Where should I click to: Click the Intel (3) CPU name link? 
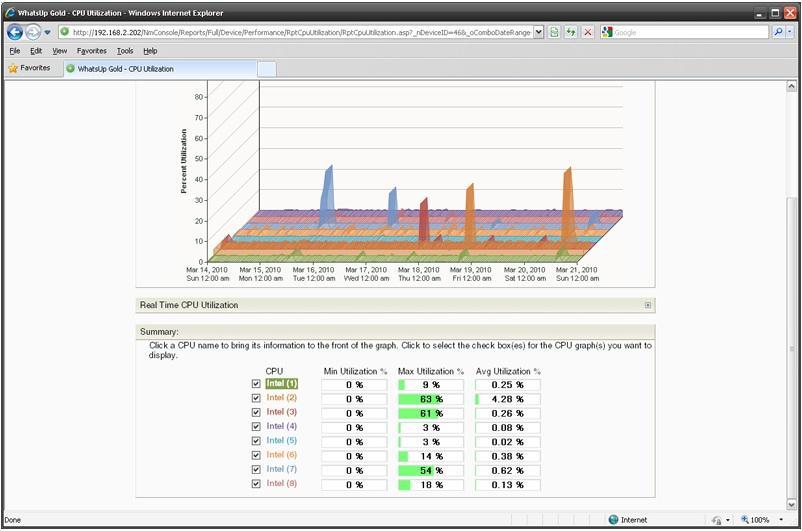pyautogui.click(x=281, y=412)
